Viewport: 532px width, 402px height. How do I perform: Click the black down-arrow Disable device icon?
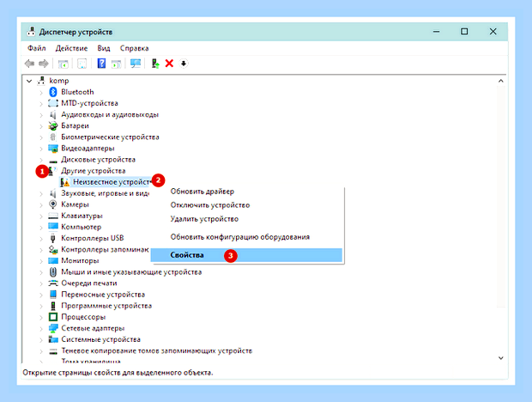[x=184, y=64]
